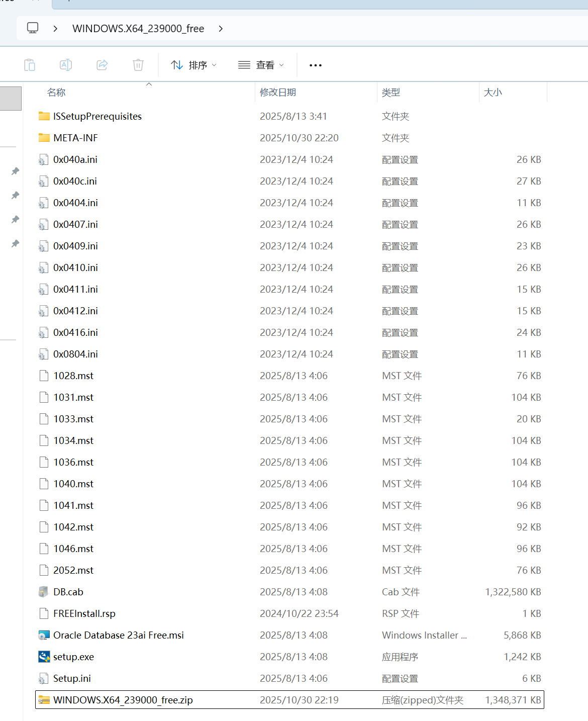Sort by 名称 column header
The image size is (588, 721).
tap(56, 93)
